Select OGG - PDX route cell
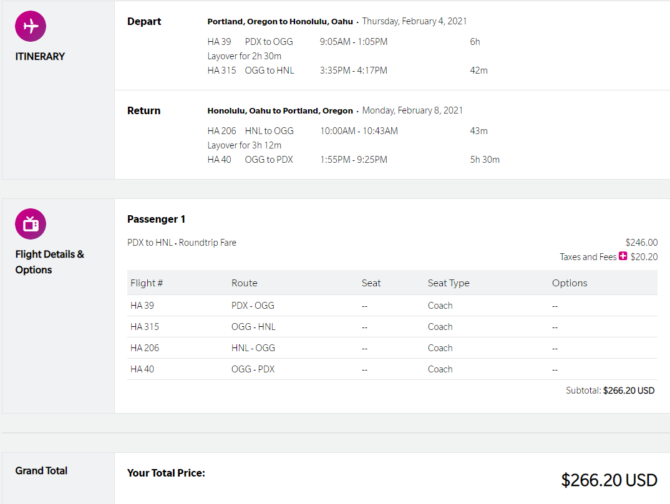Screen dimensions: 670x504 coord(253,369)
